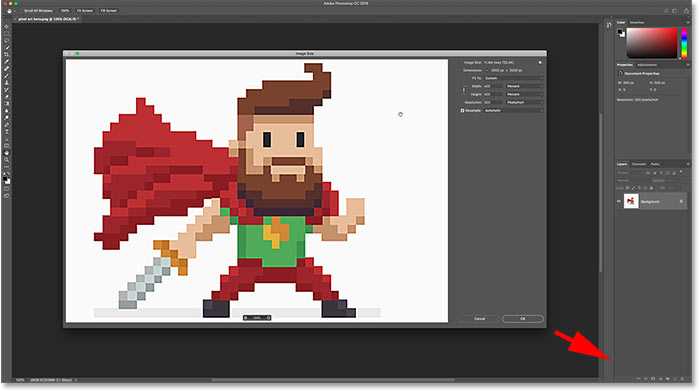
Task: Select the Crop tool
Action: [x=6, y=54]
